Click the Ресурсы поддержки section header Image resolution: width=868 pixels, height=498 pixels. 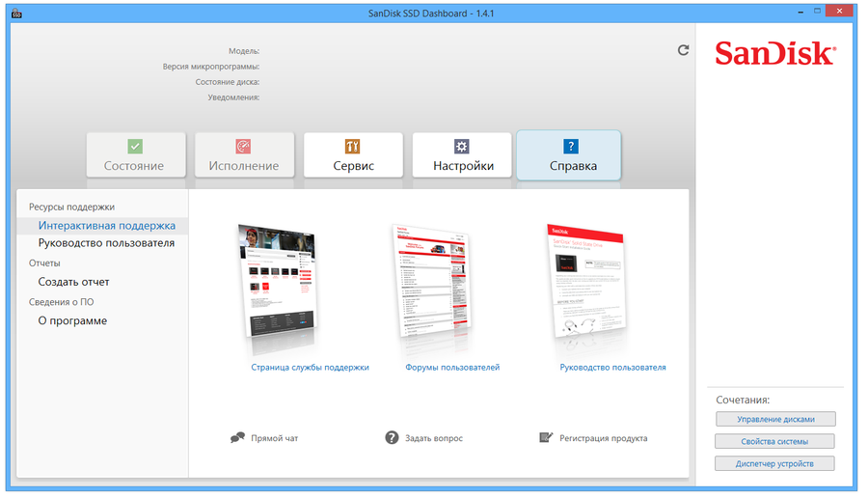[72, 207]
